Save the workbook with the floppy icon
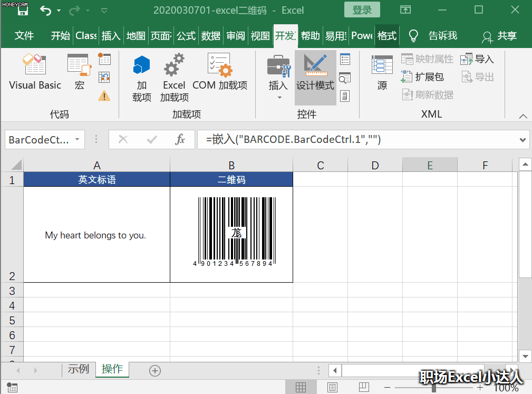This screenshot has width=532, height=394. coord(23,11)
